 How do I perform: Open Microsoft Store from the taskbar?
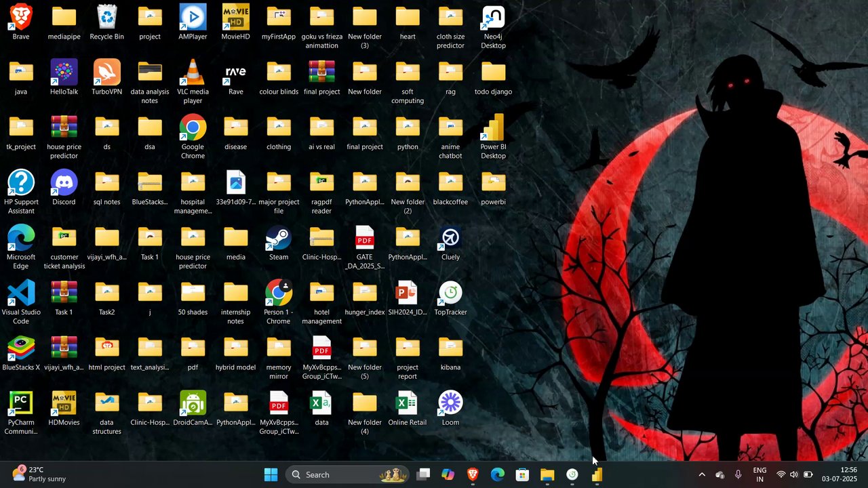pyautogui.click(x=522, y=474)
